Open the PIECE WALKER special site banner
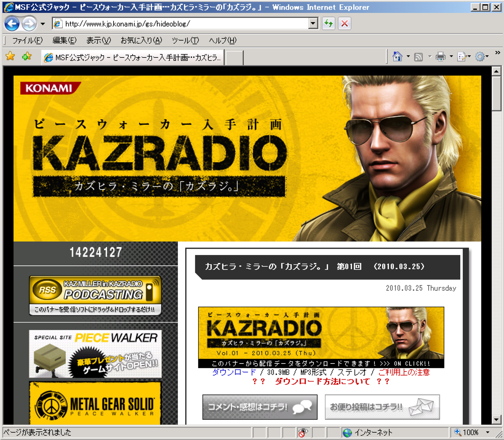 95,354
